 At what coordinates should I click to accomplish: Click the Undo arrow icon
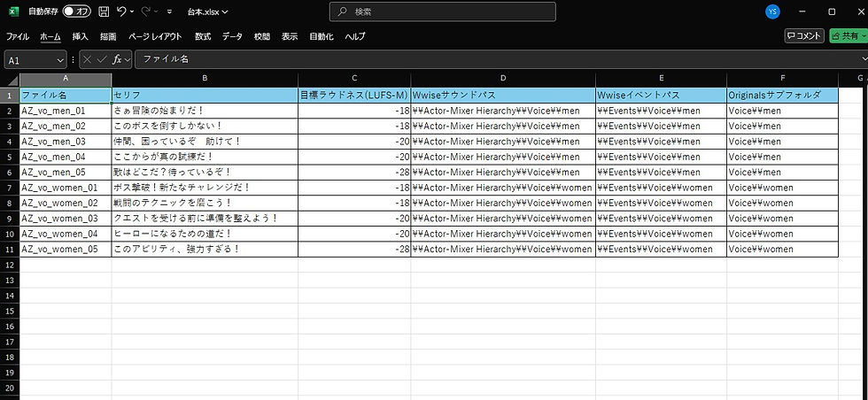[121, 12]
